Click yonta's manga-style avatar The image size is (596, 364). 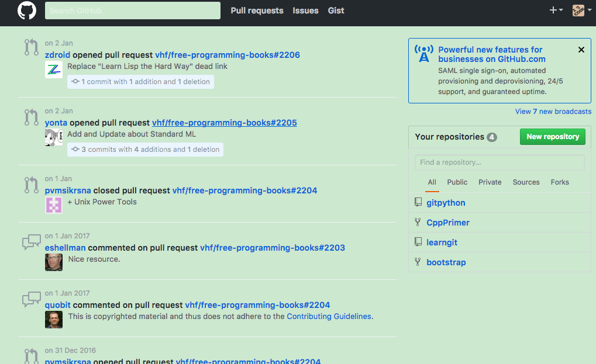click(x=54, y=137)
